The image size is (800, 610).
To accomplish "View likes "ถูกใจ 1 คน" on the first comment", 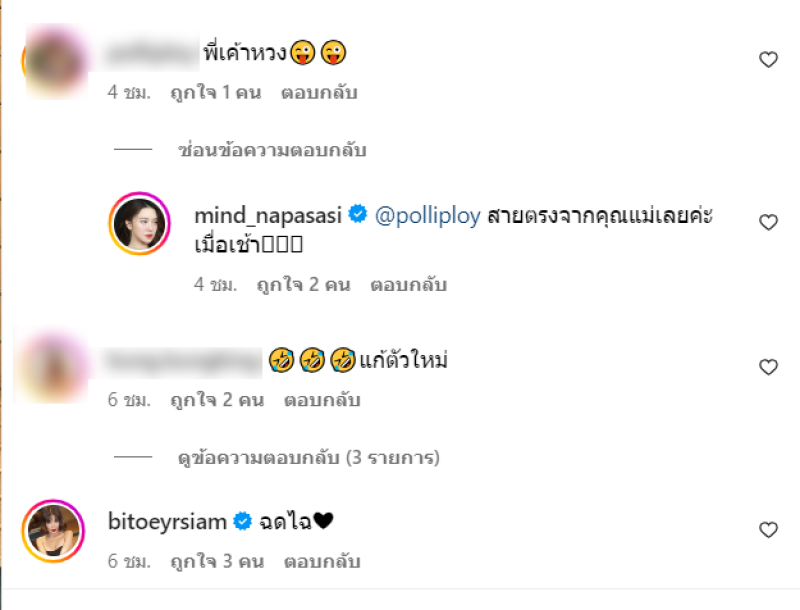I will click(x=216, y=92).
